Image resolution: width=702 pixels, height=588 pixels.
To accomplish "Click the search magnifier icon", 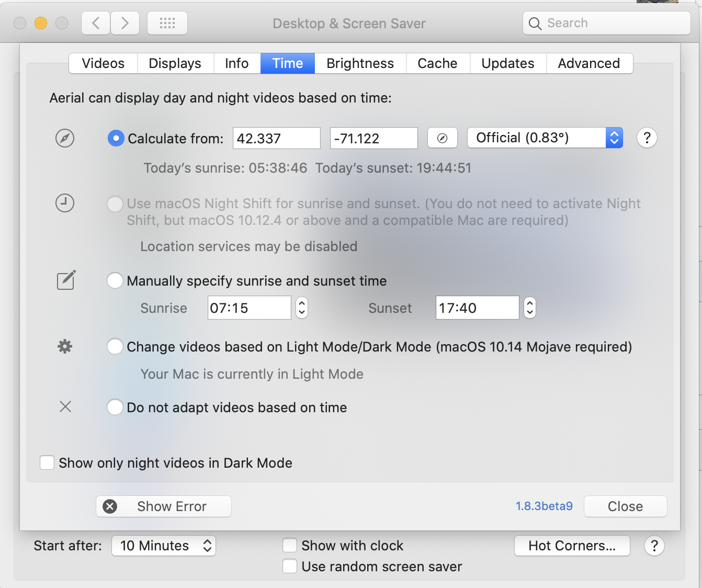I will click(535, 24).
